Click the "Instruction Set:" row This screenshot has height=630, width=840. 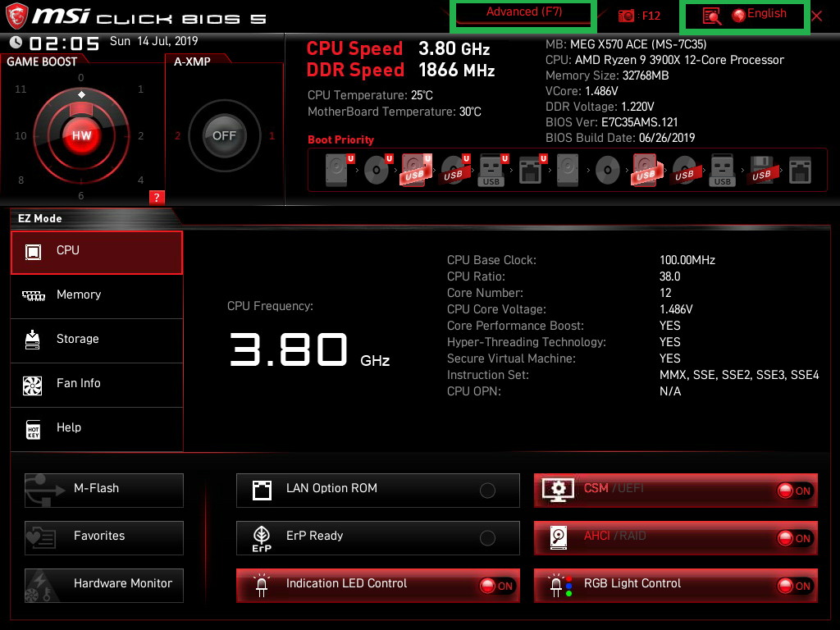[x=632, y=375]
